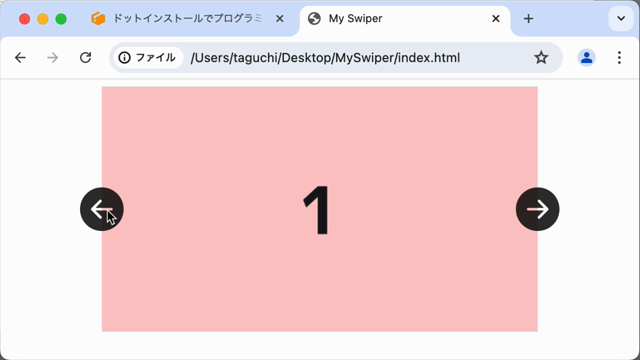The image size is (640, 360).
Task: Close the ドットインストール tab
Action: [x=280, y=19]
